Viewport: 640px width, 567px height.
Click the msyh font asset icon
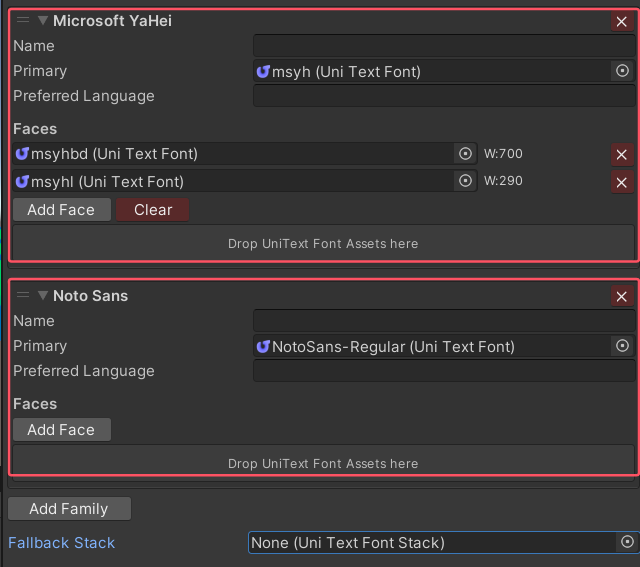[263, 71]
